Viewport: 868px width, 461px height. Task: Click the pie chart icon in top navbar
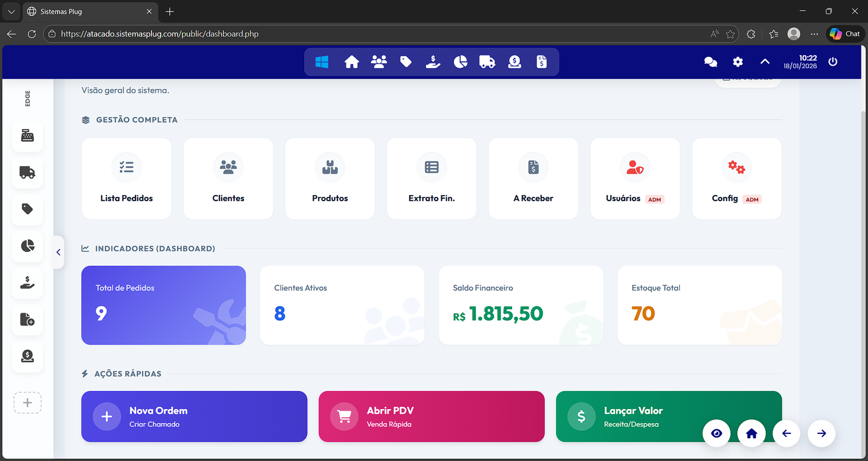pos(460,62)
